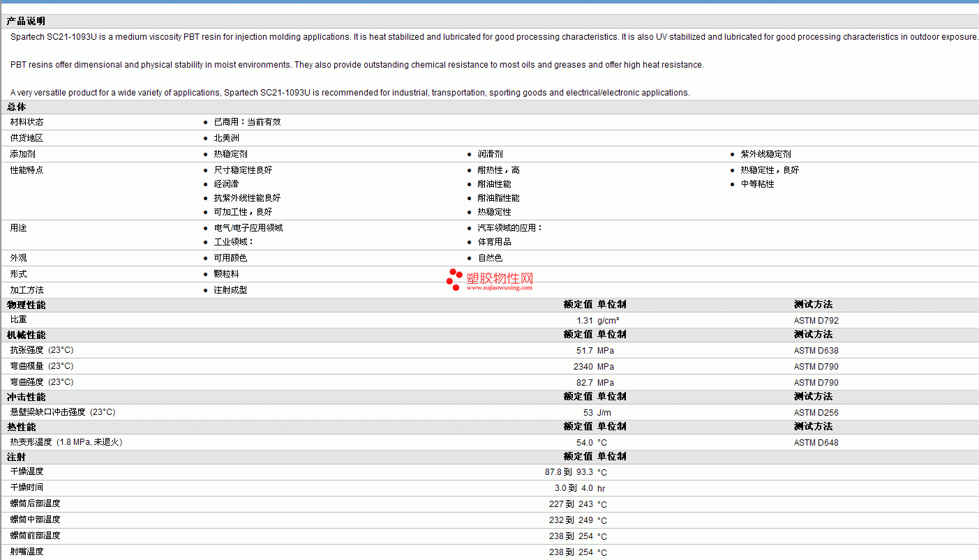Click the 性能特点 row label
The width and height of the screenshot is (979, 560).
click(x=27, y=170)
